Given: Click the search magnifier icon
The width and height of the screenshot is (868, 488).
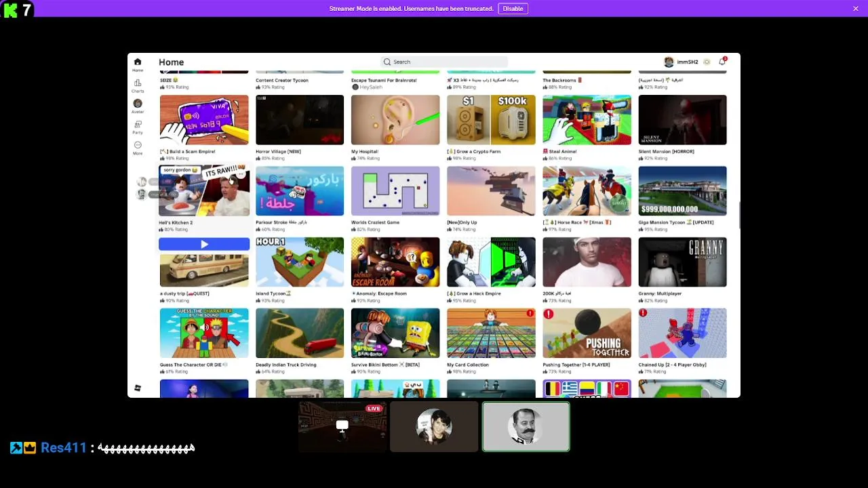Looking at the screenshot, I should (387, 62).
